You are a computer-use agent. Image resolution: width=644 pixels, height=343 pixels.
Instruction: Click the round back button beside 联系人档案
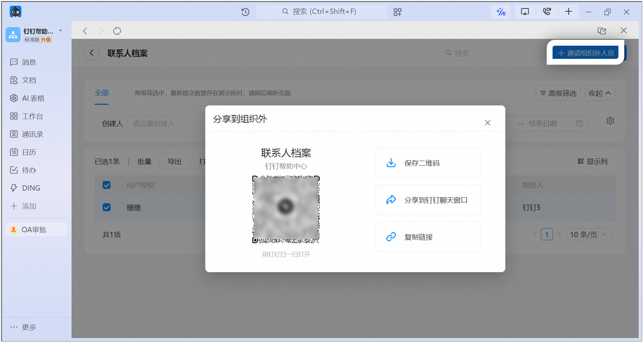[x=92, y=53]
